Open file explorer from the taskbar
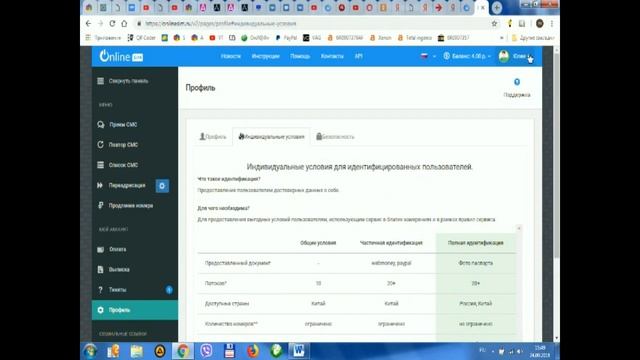Viewport: 640px width, 360px height. pyautogui.click(x=136, y=351)
